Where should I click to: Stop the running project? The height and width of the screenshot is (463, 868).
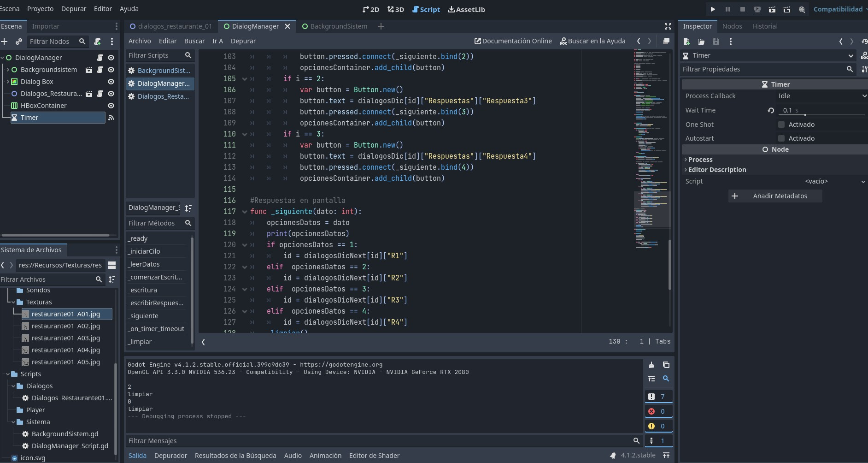point(742,9)
